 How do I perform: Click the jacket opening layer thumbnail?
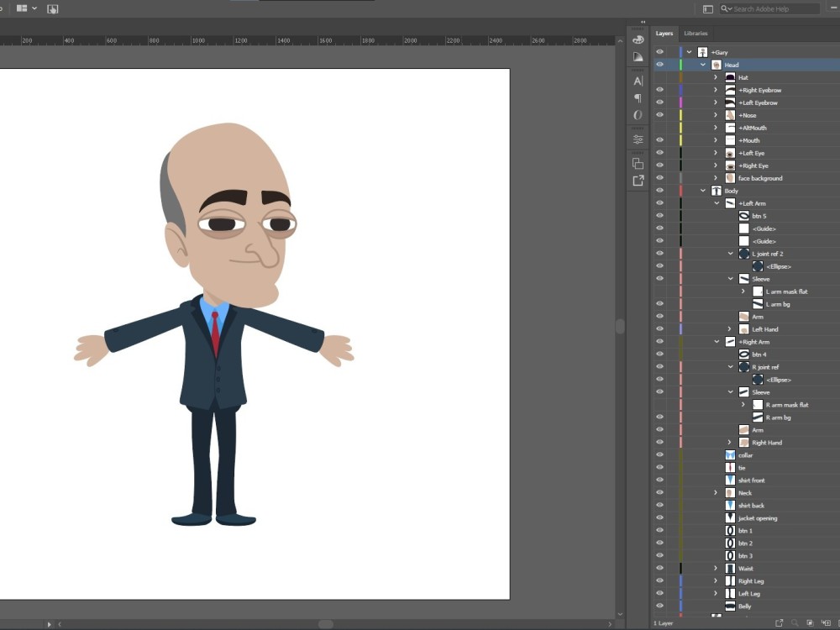click(730, 518)
